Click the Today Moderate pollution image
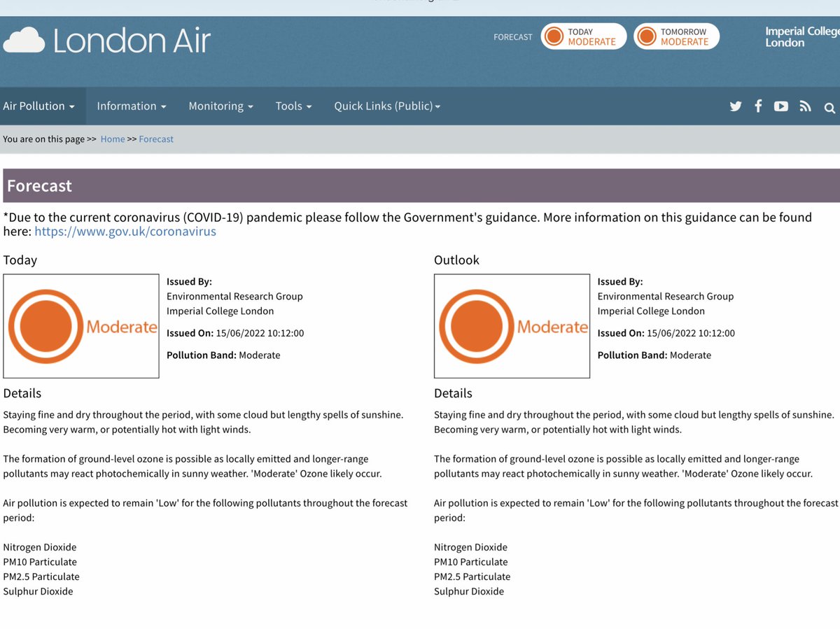Image resolution: width=840 pixels, height=629 pixels. click(81, 326)
